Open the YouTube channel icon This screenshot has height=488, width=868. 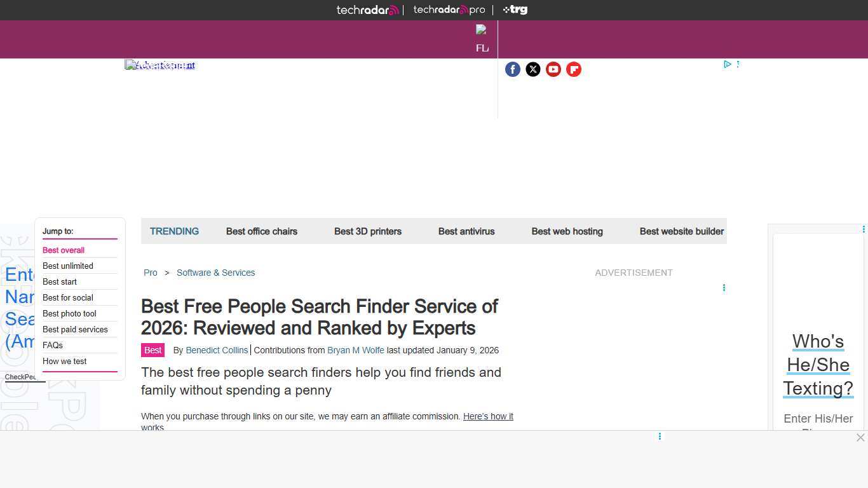tap(553, 69)
